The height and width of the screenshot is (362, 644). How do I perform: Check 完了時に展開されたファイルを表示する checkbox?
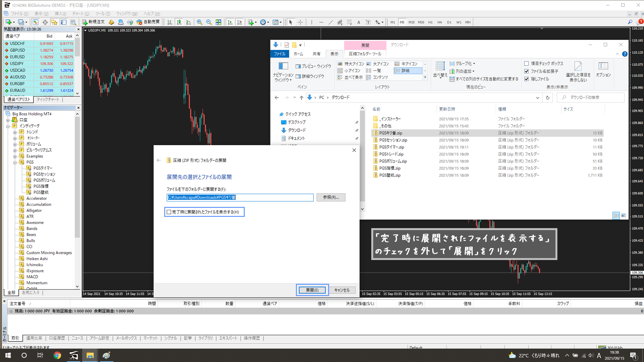(169, 212)
